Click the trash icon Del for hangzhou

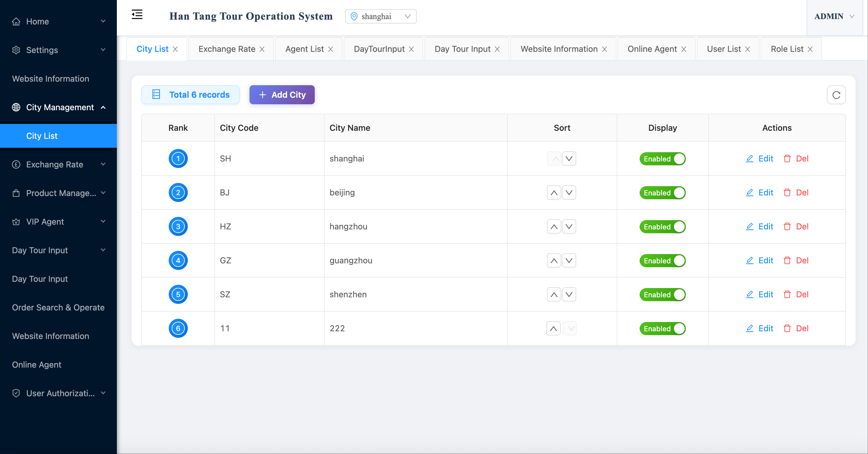point(787,227)
